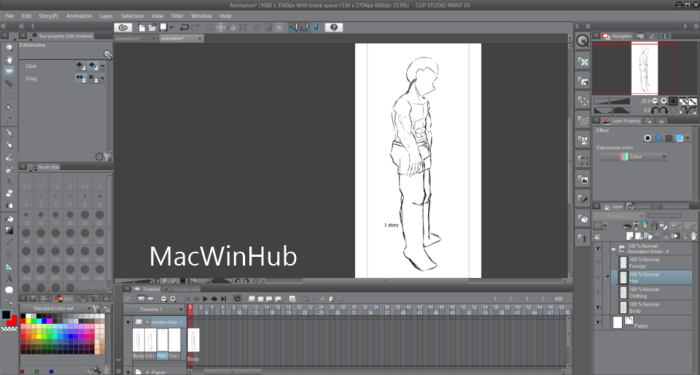Viewport: 700px width, 375px height.
Task: Click tool property wrench icon
Action: (x=108, y=157)
